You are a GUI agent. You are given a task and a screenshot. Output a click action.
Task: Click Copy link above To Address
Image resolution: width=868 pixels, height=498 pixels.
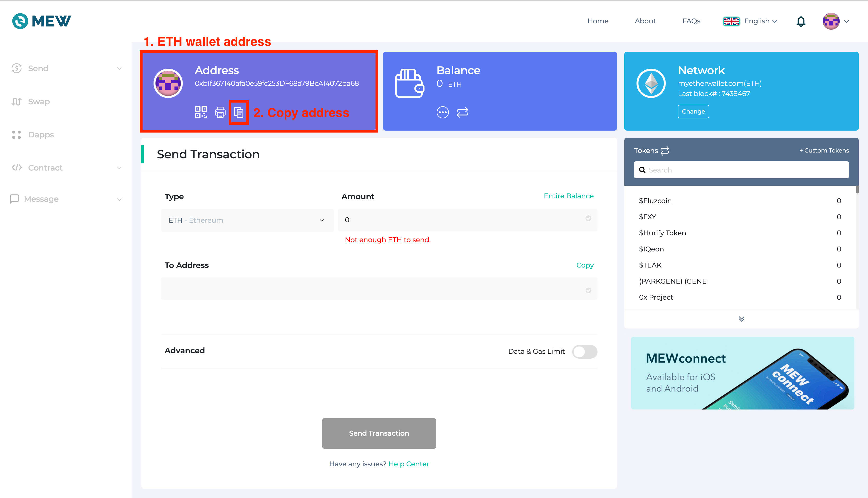[x=585, y=265]
